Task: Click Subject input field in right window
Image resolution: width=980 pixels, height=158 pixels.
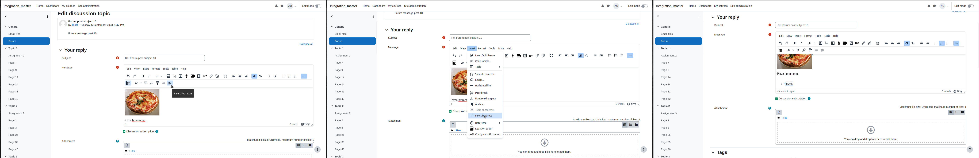Action: point(816,25)
